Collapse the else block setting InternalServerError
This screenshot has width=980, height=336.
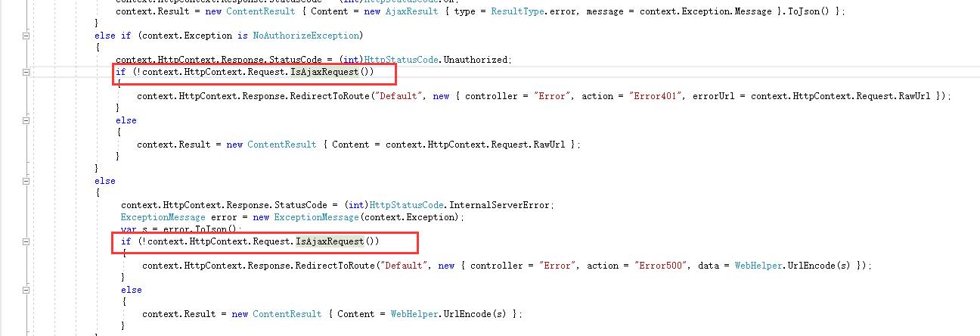click(x=26, y=181)
